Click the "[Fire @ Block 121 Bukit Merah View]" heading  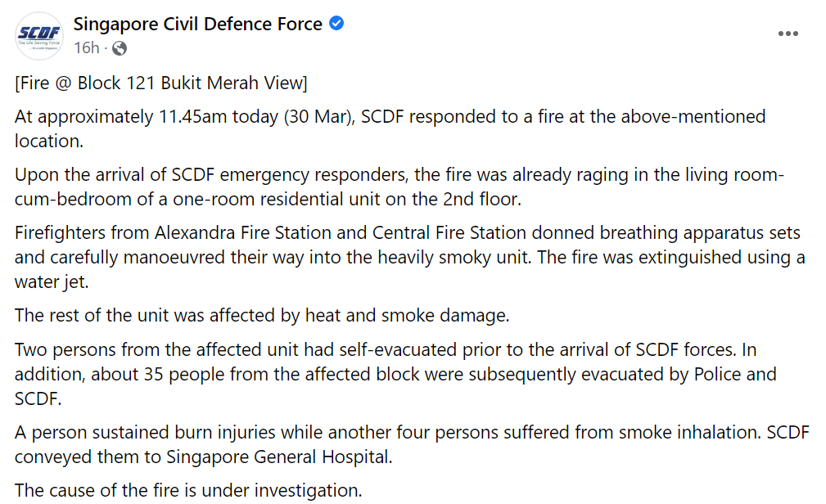pyautogui.click(x=161, y=83)
